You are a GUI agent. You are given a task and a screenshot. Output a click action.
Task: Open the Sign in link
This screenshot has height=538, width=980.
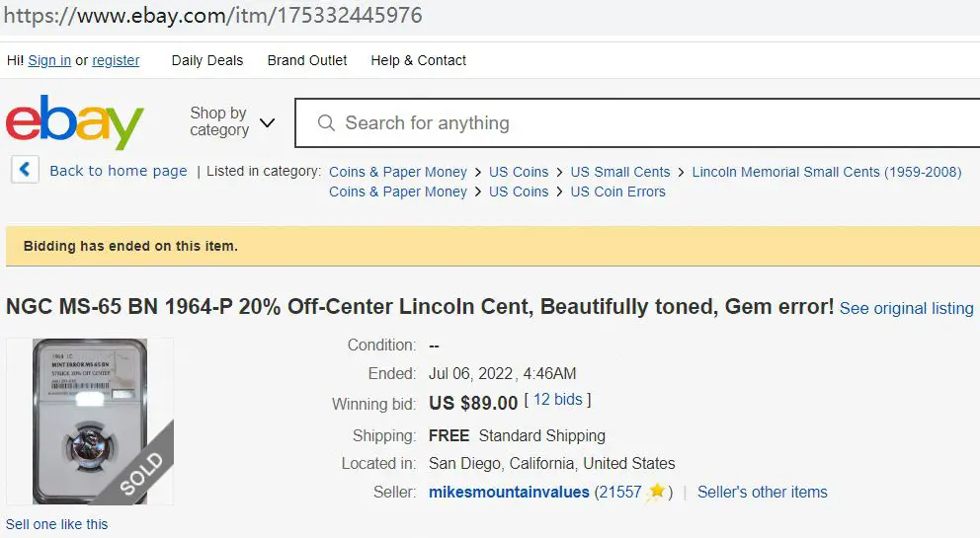[49, 60]
